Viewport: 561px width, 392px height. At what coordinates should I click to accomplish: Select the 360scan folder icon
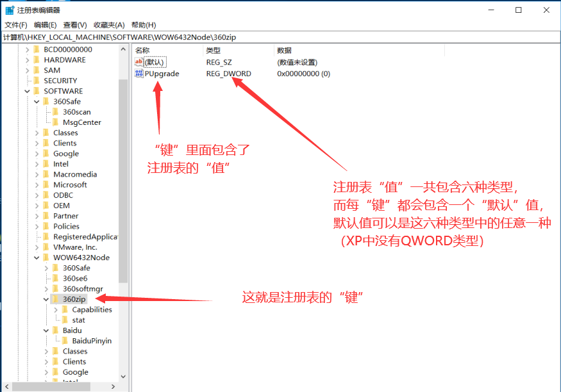[x=55, y=112]
